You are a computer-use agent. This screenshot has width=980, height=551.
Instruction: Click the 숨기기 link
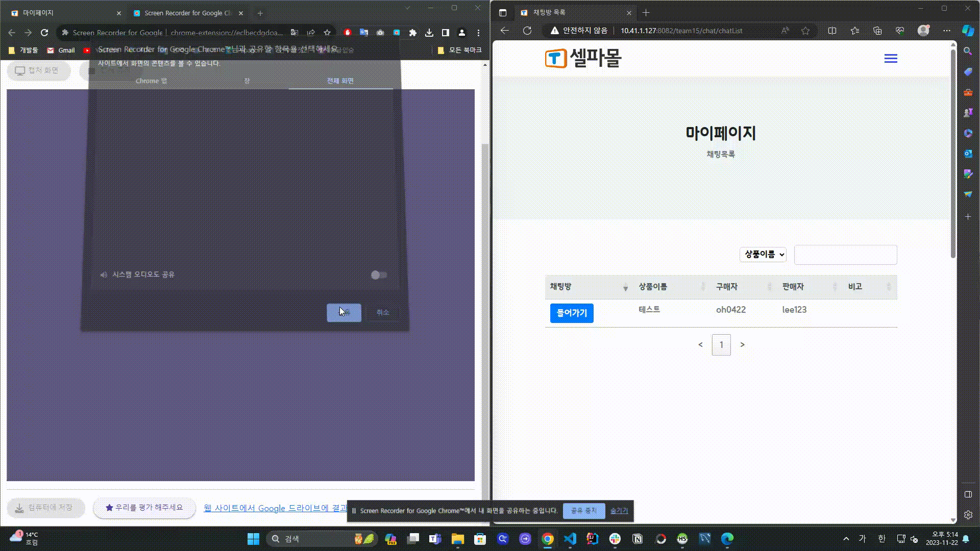point(619,511)
